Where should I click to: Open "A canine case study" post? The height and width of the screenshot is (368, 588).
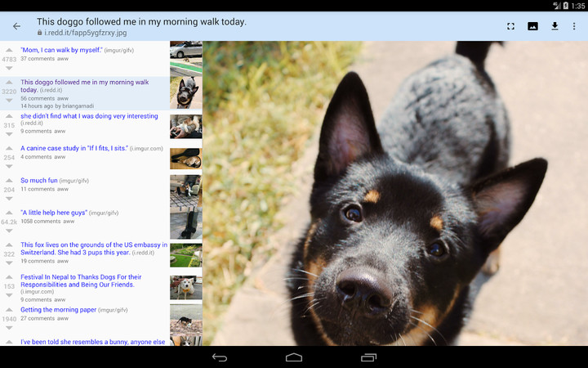click(74, 148)
